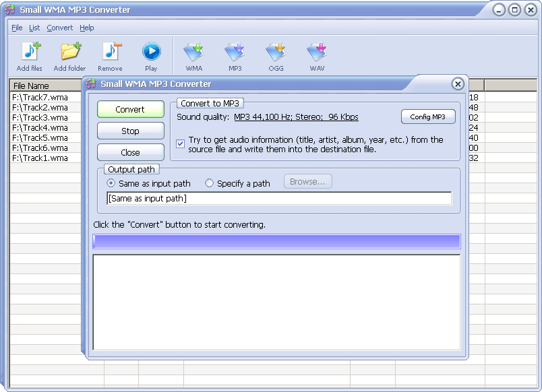Viewport: 542px width, 392px height.
Task: Select F:\Track2.wma in the list
Action: click(x=40, y=107)
